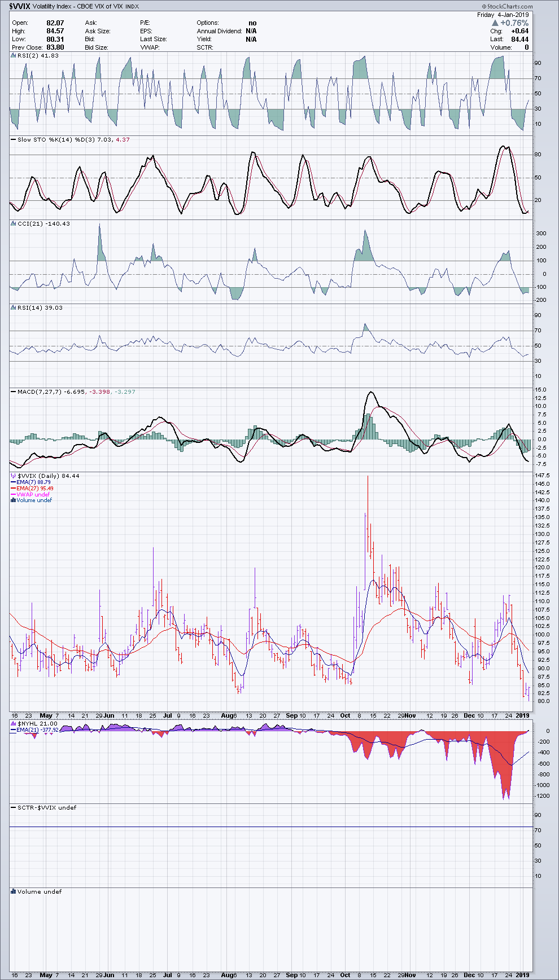
Task: Click the CCI(21) legend area icon
Action: pos(13,223)
